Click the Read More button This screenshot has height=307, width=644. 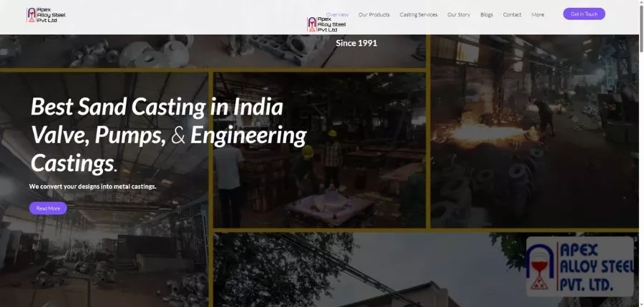[48, 208]
